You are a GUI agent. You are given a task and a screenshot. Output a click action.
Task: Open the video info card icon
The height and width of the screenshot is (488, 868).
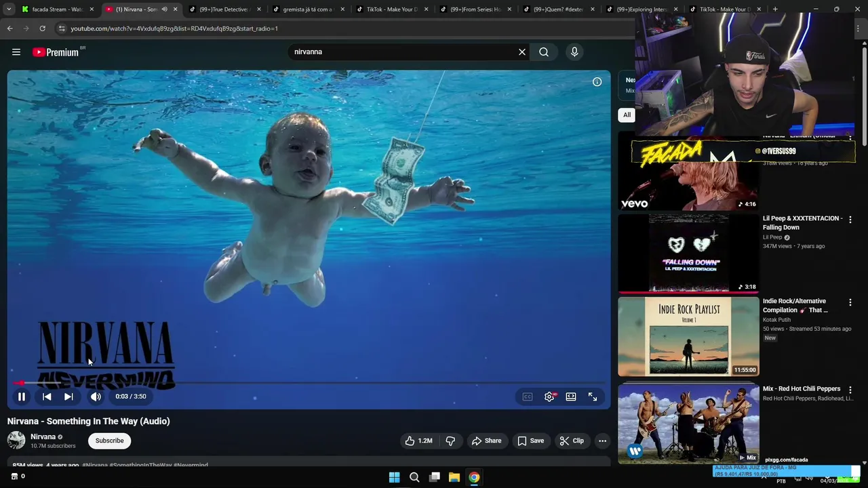pyautogui.click(x=597, y=82)
